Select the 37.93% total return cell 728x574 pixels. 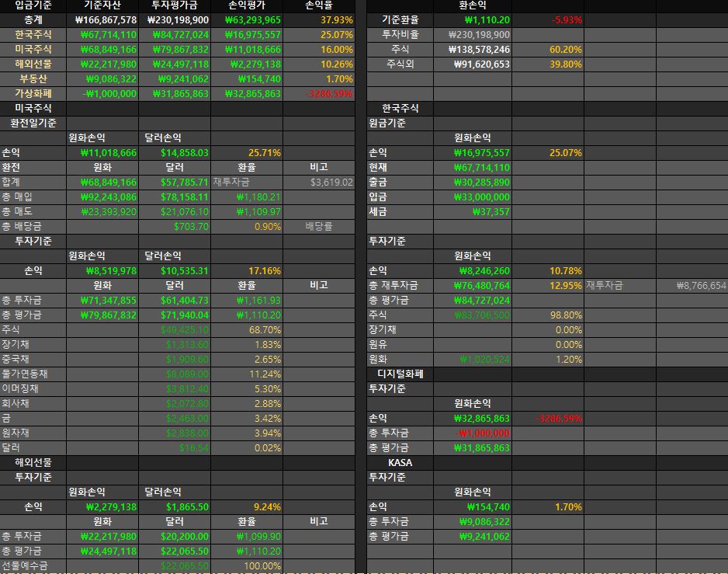tap(318, 20)
